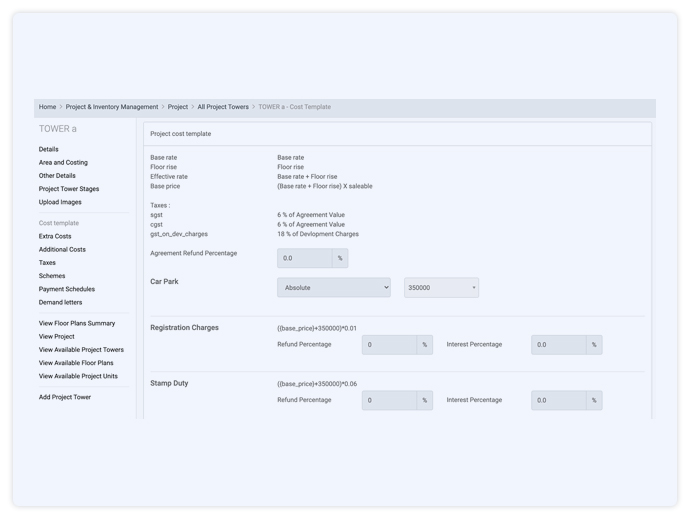Click '18 % of Devlopment Charges' text
Image resolution: width=689 pixels, height=517 pixels.
click(318, 234)
